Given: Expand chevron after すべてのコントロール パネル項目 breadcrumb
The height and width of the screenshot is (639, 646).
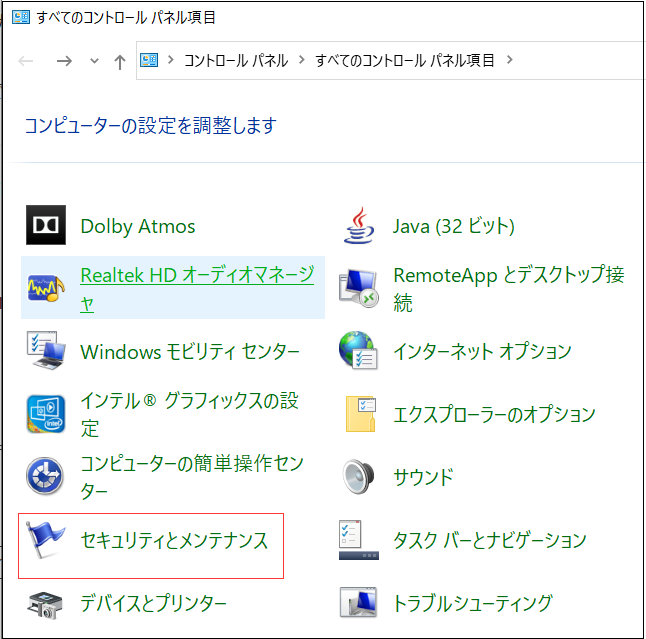Looking at the screenshot, I should click(x=510, y=60).
